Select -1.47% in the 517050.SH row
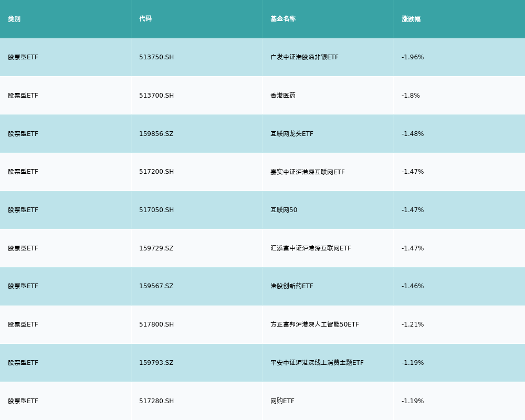The width and height of the screenshot is (525, 420). pyautogui.click(x=413, y=210)
